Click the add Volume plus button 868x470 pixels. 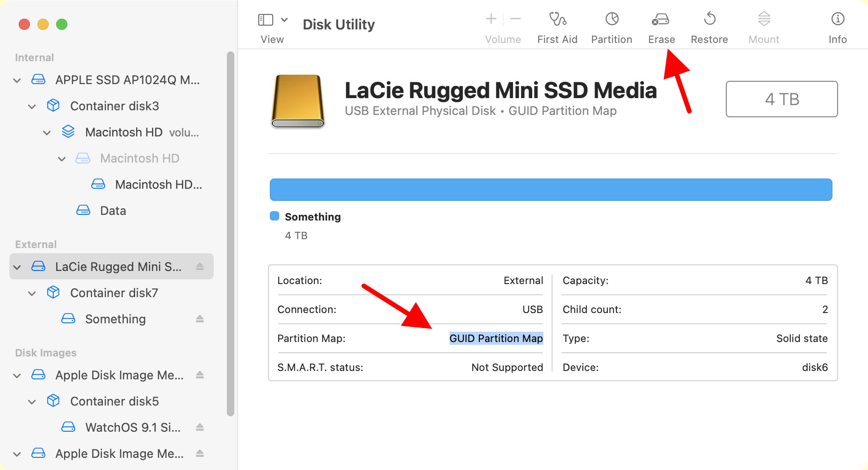click(491, 19)
